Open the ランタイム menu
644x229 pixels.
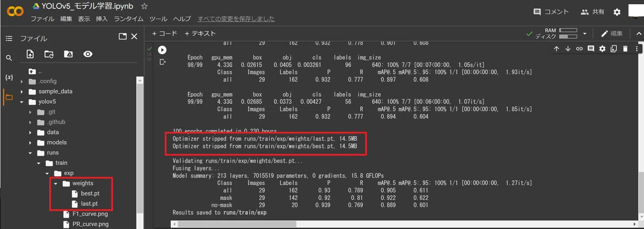[x=129, y=19]
